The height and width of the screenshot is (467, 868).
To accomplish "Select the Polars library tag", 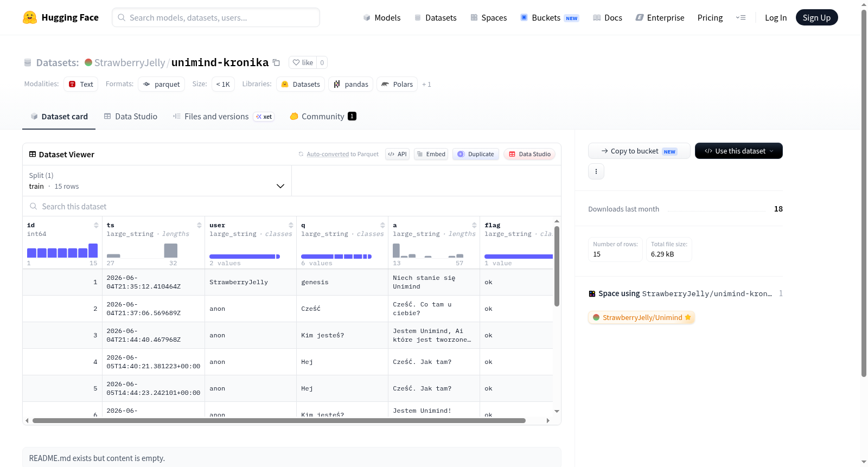I will [x=397, y=84].
